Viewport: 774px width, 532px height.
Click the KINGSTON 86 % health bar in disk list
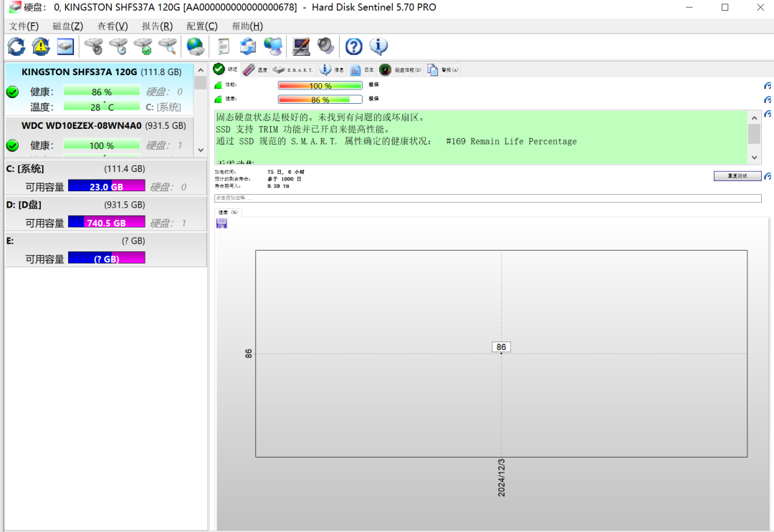coord(102,91)
